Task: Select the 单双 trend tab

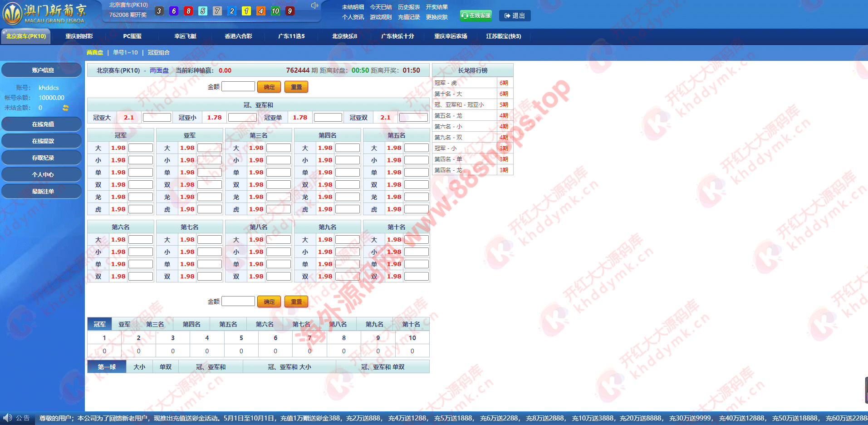Action: 166,367
